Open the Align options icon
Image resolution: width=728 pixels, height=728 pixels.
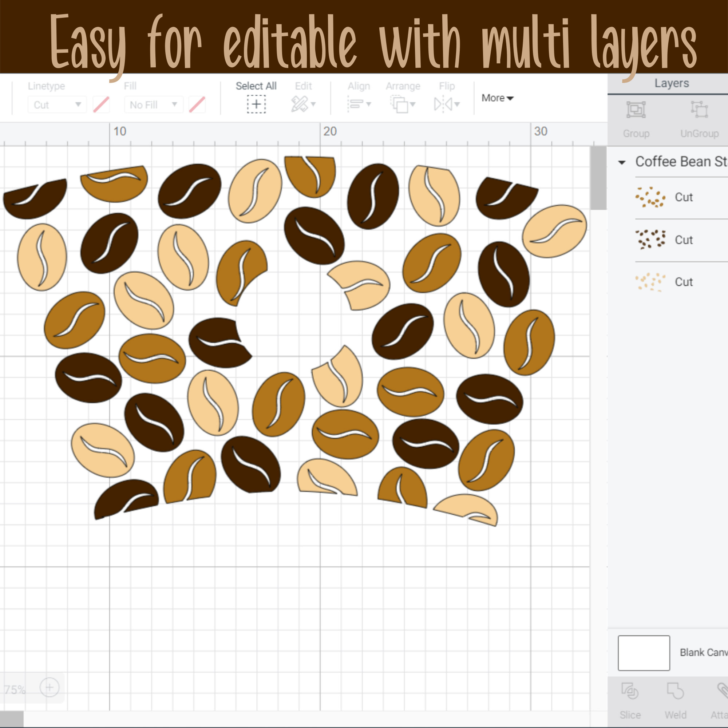(x=359, y=104)
